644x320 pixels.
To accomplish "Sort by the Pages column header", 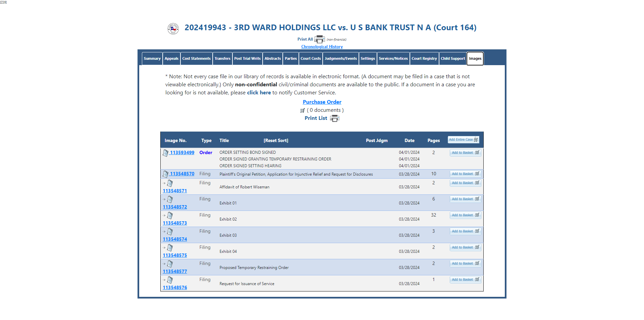I will 433,141.
